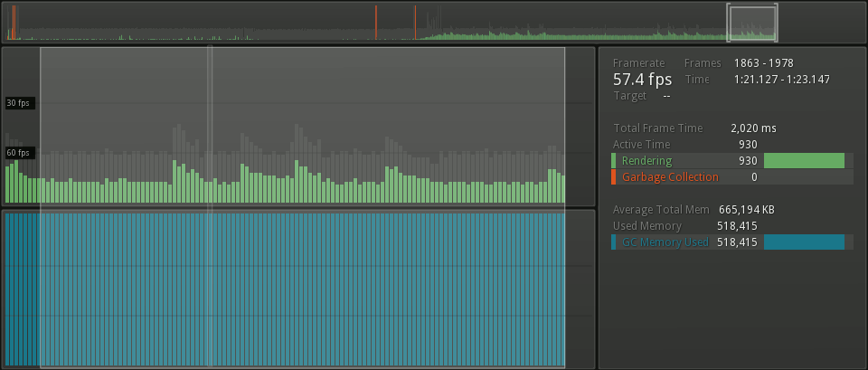Viewport: 868px width, 370px height.
Task: Click the left handle of overview selection
Action: [x=728, y=23]
